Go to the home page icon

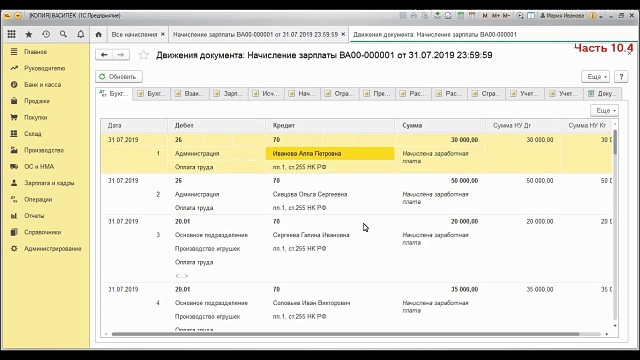tap(98, 35)
